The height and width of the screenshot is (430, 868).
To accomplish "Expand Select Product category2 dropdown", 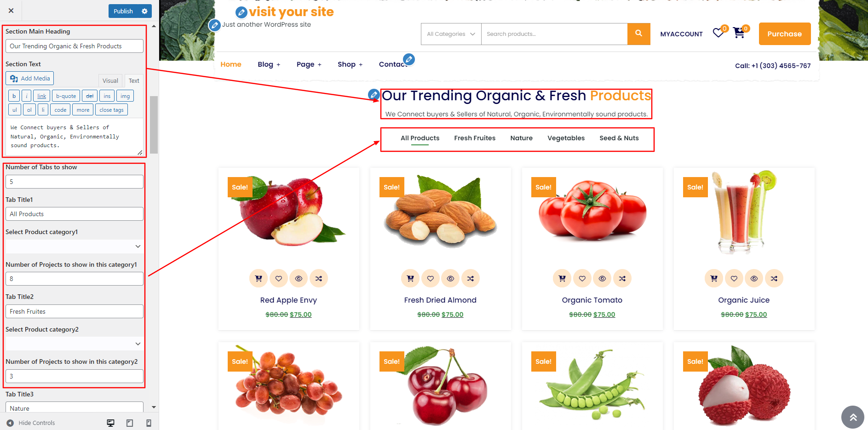I will (x=74, y=344).
